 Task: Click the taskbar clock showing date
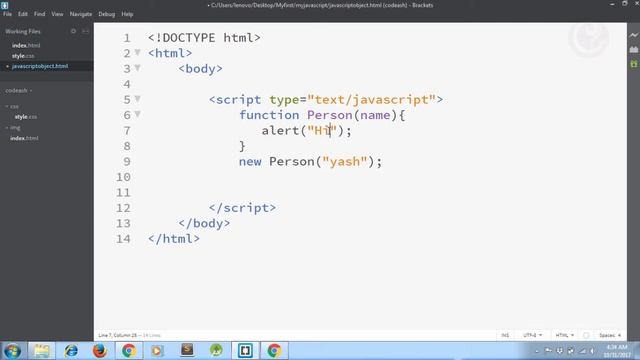point(617,351)
